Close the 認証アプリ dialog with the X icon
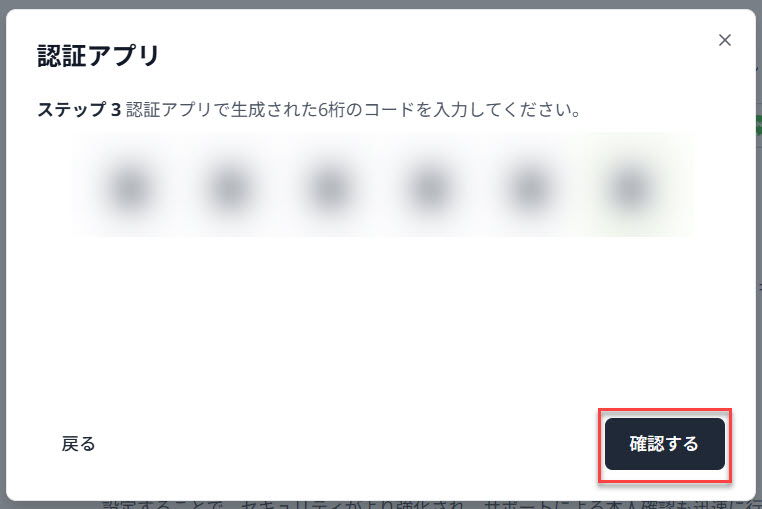 coord(725,40)
